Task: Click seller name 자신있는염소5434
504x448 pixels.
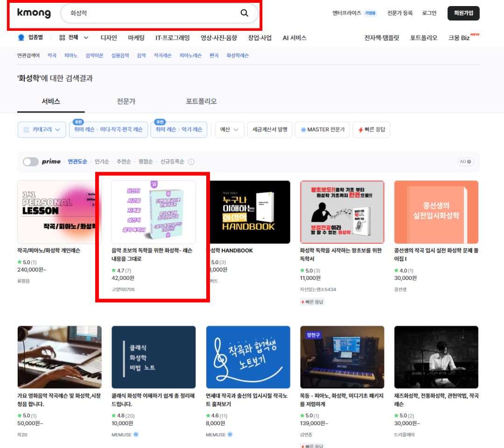Action: click(x=318, y=289)
